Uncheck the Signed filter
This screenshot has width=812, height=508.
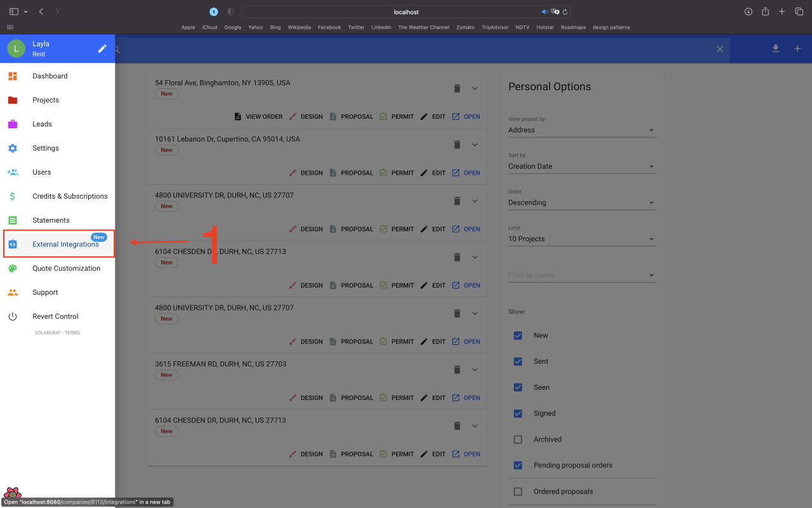click(x=518, y=413)
